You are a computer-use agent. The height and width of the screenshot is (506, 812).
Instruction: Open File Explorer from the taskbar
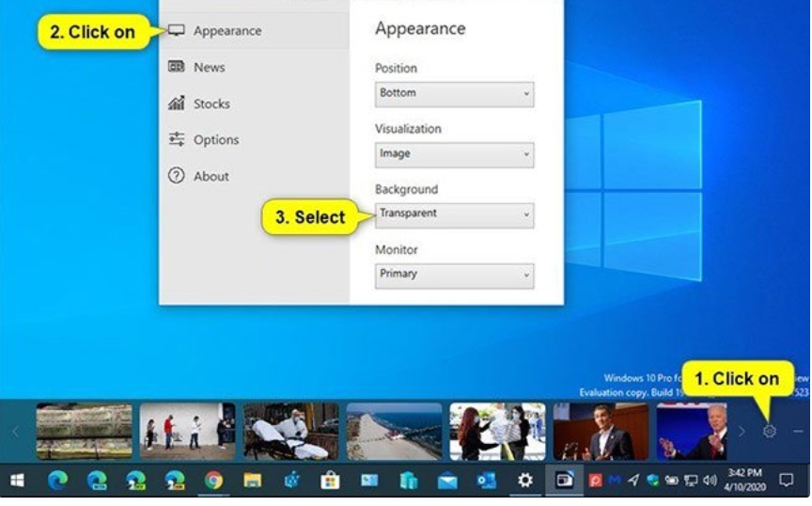click(x=252, y=481)
